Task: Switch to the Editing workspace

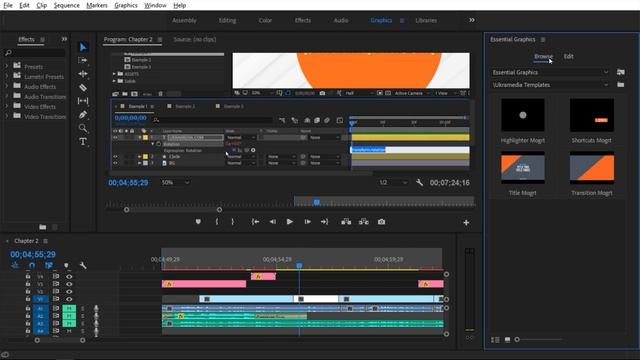Action: (227, 20)
